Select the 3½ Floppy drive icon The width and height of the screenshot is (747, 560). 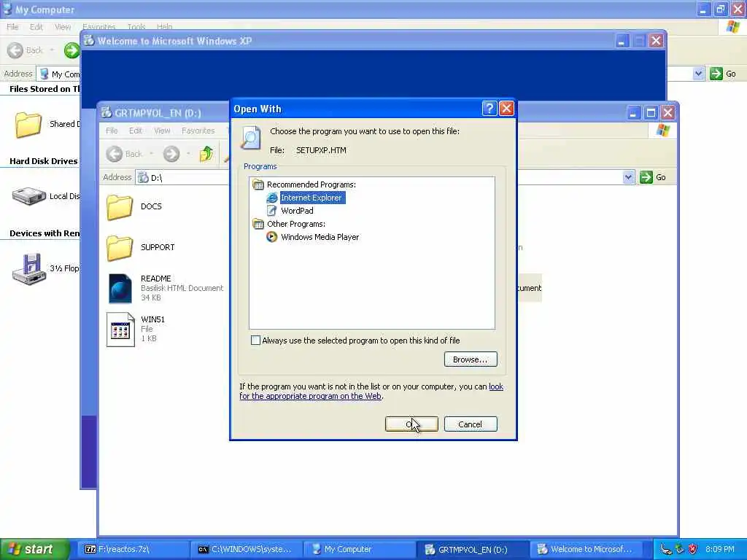[x=29, y=269]
